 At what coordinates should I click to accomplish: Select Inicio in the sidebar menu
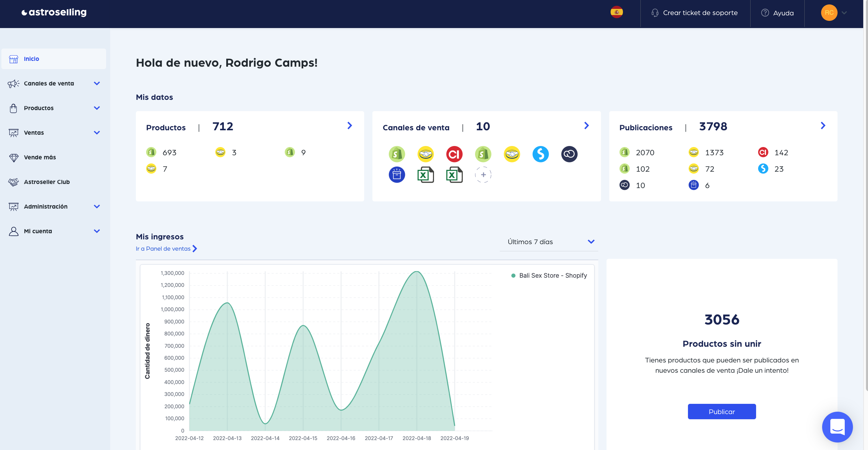[x=31, y=59]
